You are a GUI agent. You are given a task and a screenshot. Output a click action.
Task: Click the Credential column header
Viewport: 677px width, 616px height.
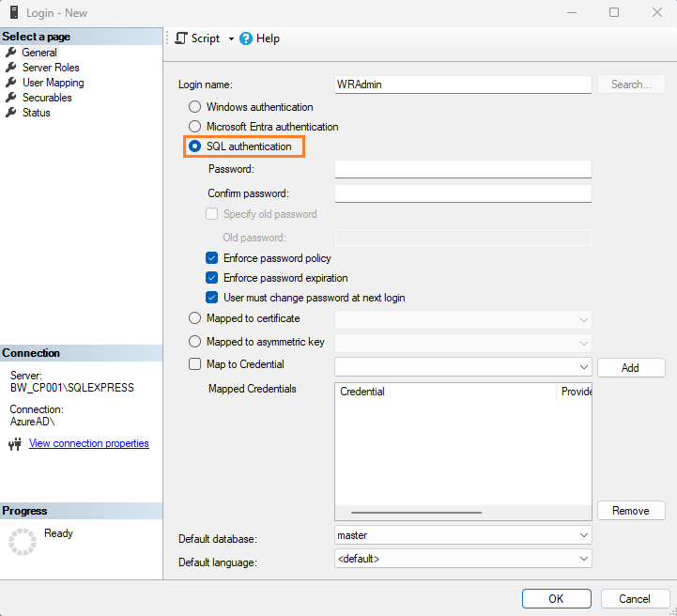(446, 392)
